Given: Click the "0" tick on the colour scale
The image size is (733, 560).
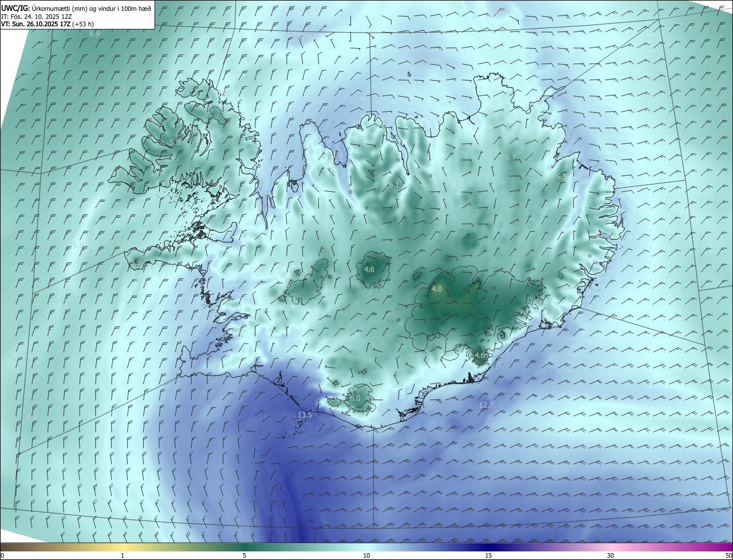Looking at the screenshot, I should 2,555.
